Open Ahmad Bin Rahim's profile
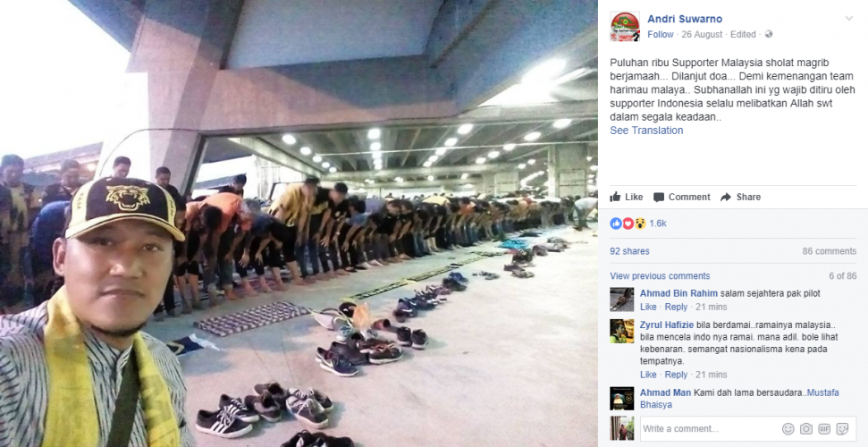 pos(678,293)
